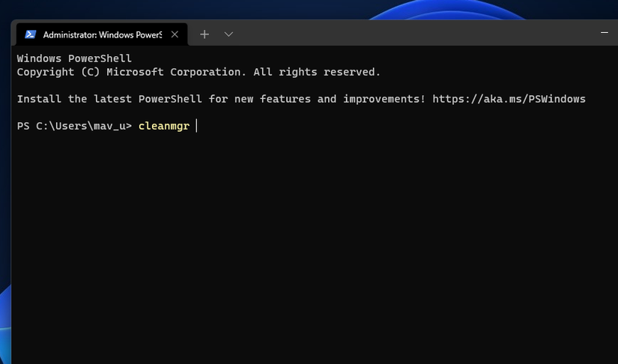Click the "Windows PowerShell" header line
The image size is (618, 364).
74,58
